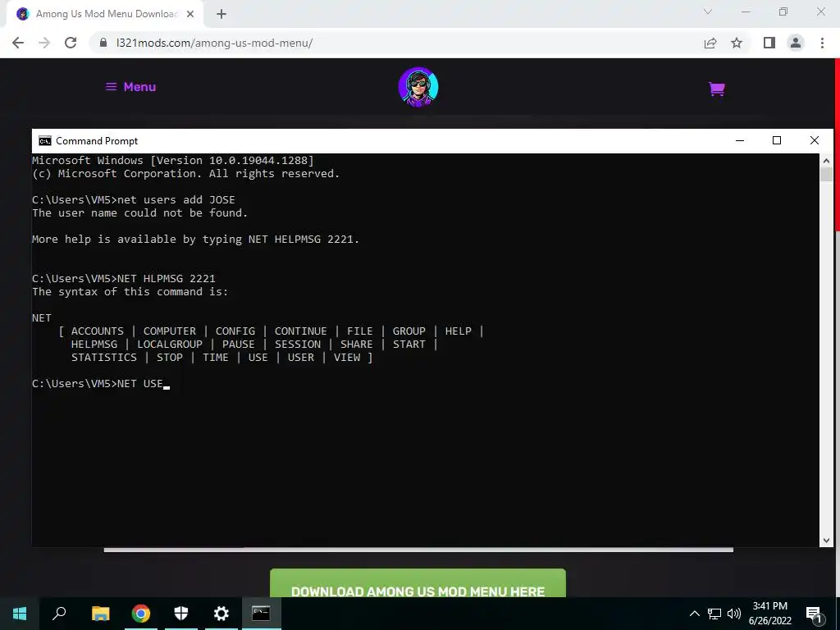This screenshot has width=840, height=630.
Task: Click the Command Prompt scrollbar up arrow
Action: (826, 160)
